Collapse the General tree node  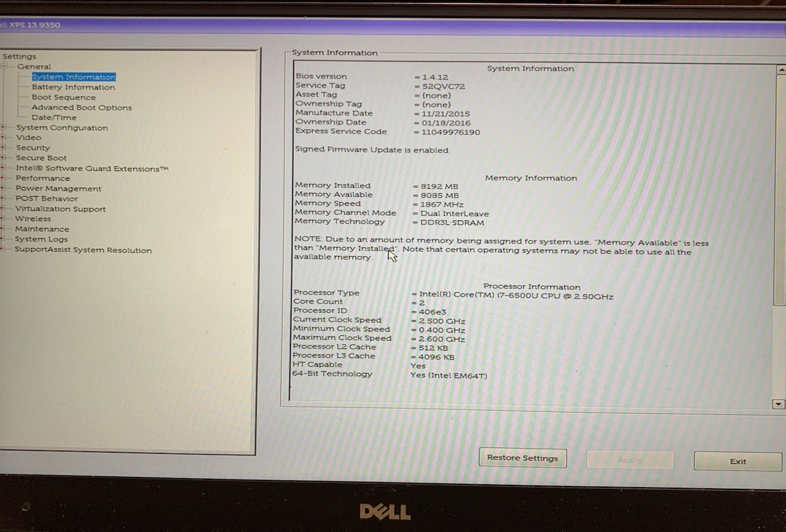pos(4,67)
